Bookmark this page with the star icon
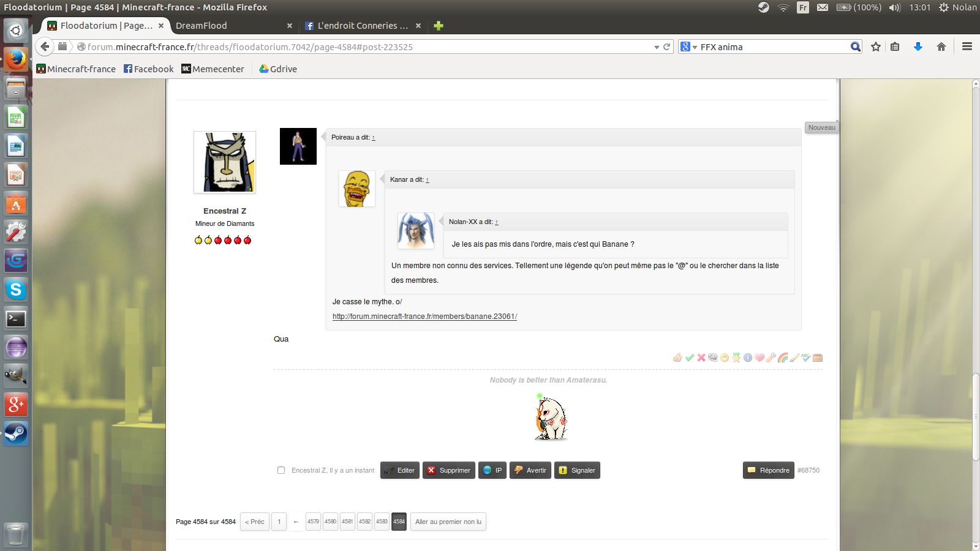The width and height of the screenshot is (980, 551). pos(876,47)
